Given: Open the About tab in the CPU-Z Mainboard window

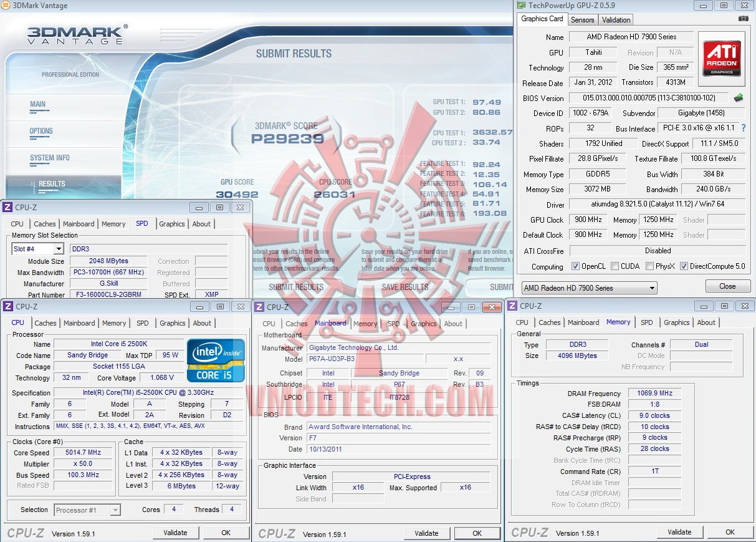Looking at the screenshot, I should coord(453,324).
